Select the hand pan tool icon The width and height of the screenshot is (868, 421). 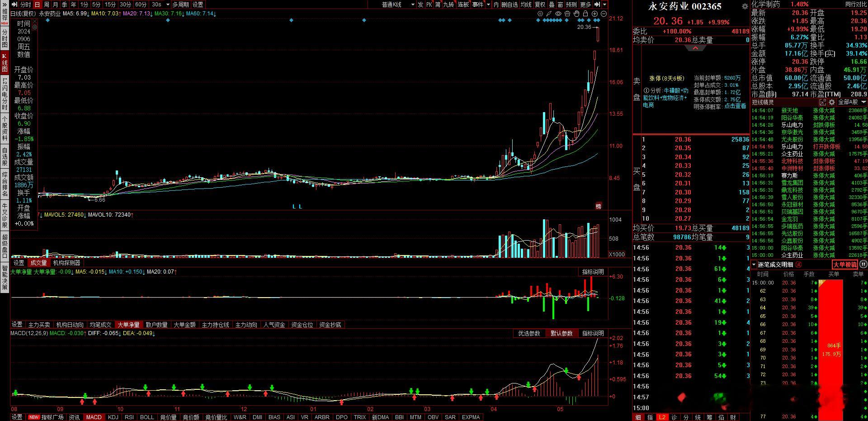coord(576,14)
